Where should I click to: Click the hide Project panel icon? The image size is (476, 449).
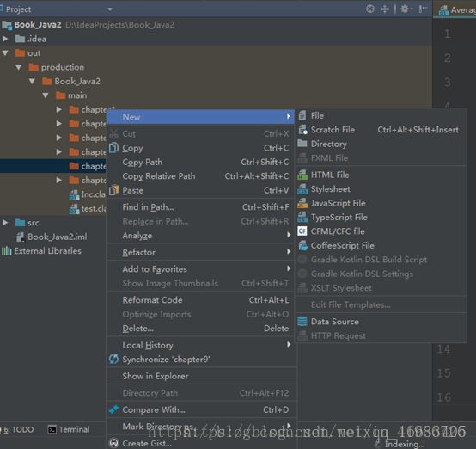point(423,9)
